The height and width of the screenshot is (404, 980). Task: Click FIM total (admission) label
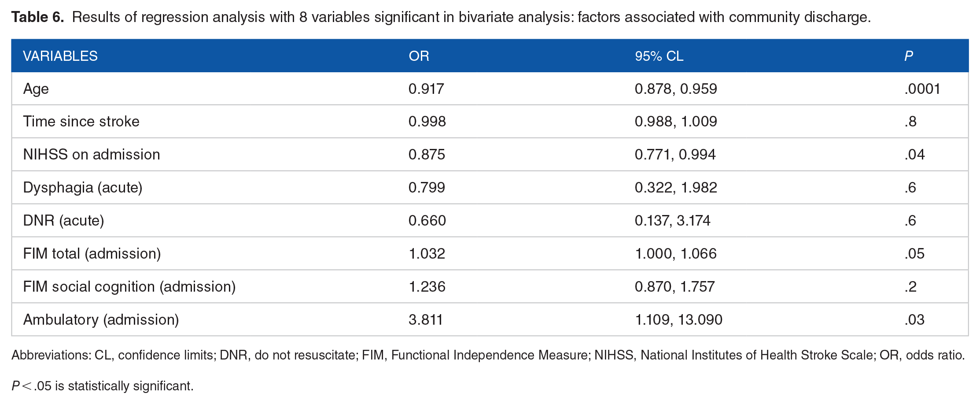coord(92,254)
